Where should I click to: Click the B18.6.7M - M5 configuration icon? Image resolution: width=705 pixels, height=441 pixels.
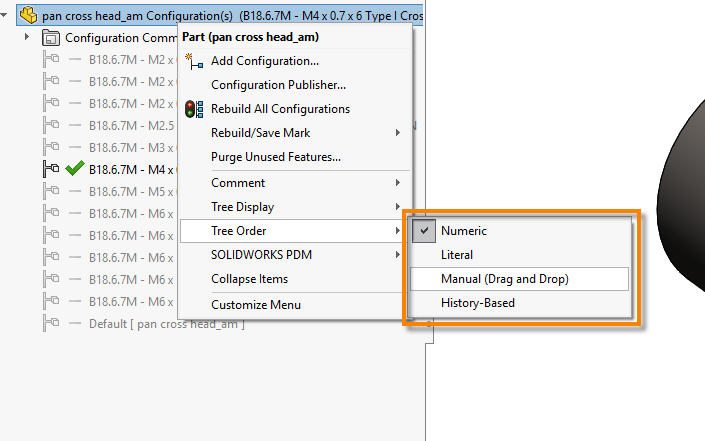51,191
